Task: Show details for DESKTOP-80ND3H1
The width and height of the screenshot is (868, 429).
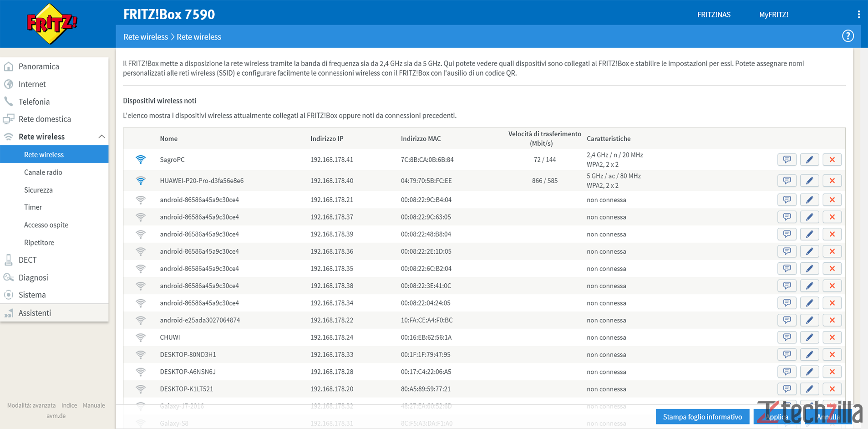Action: [787, 355]
